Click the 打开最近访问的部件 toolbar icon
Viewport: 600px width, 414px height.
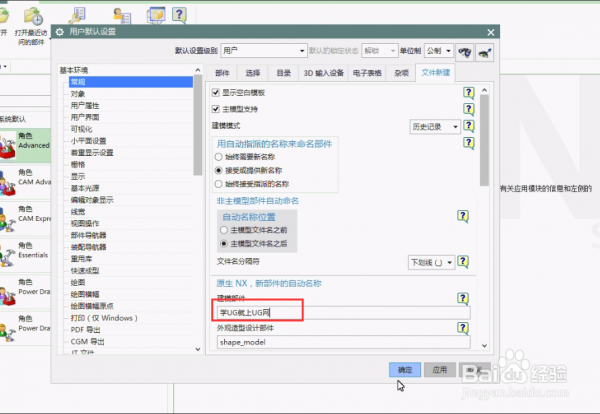coord(33,17)
